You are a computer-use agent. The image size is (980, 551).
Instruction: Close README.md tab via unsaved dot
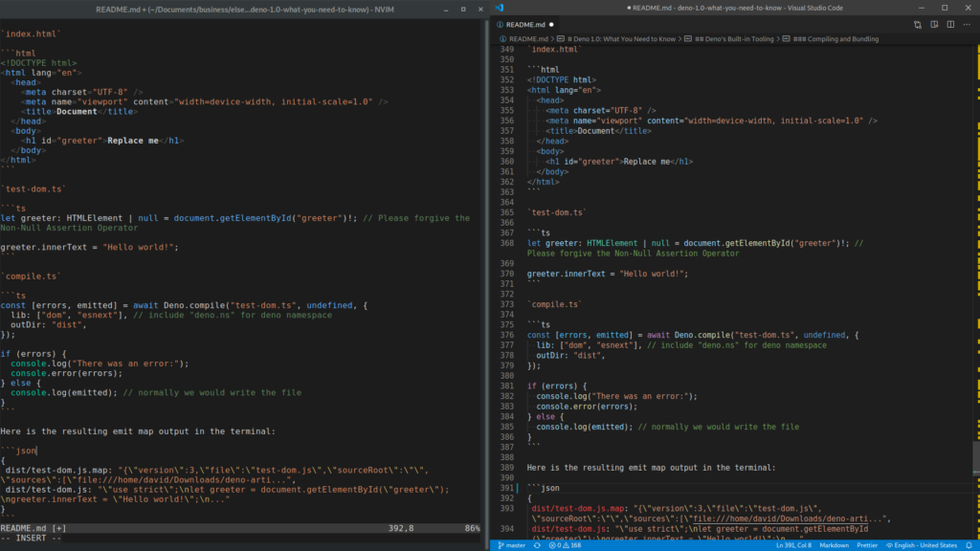click(551, 25)
